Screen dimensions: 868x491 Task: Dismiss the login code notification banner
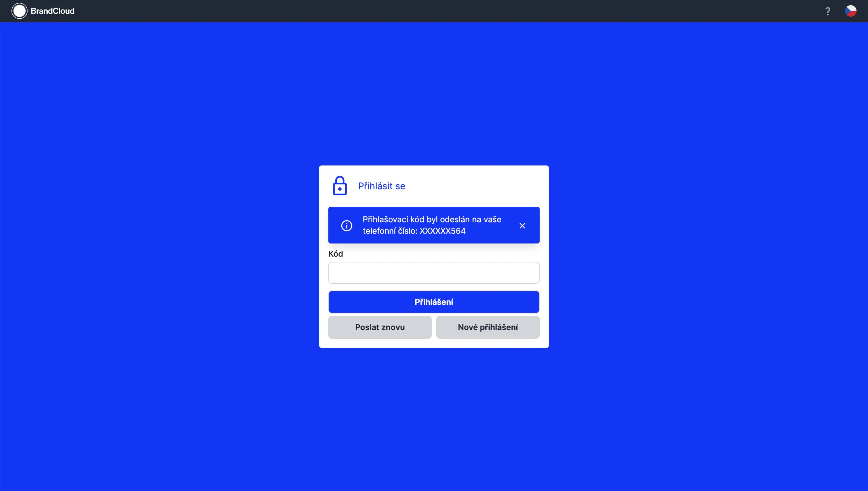click(x=522, y=226)
